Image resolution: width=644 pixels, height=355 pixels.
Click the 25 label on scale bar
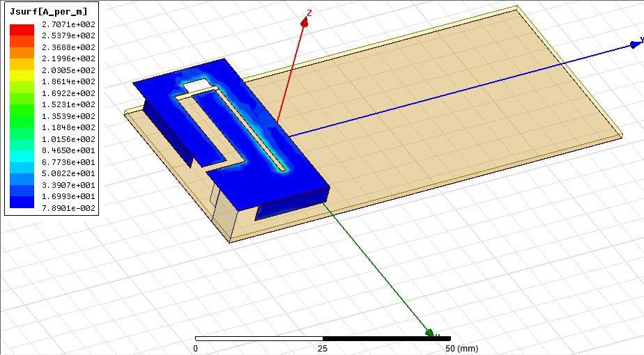323,349
